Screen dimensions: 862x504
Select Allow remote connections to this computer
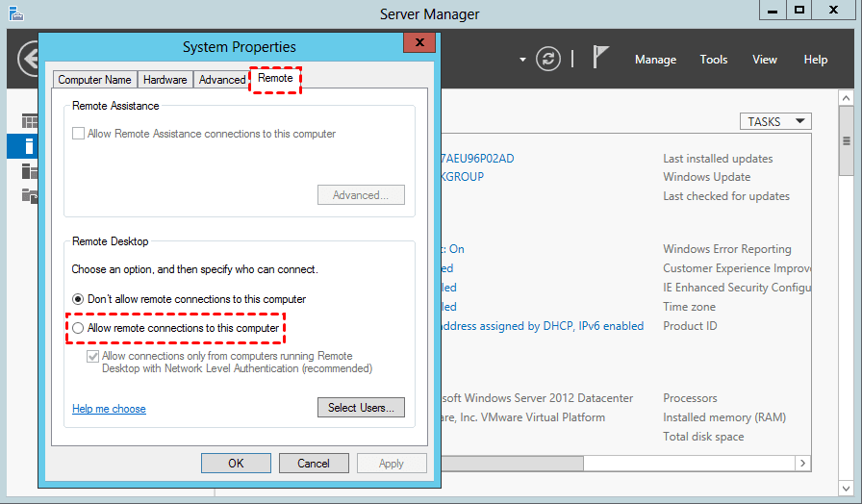[x=176, y=328]
